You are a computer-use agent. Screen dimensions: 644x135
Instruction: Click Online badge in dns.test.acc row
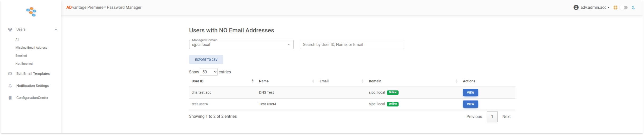click(x=393, y=92)
